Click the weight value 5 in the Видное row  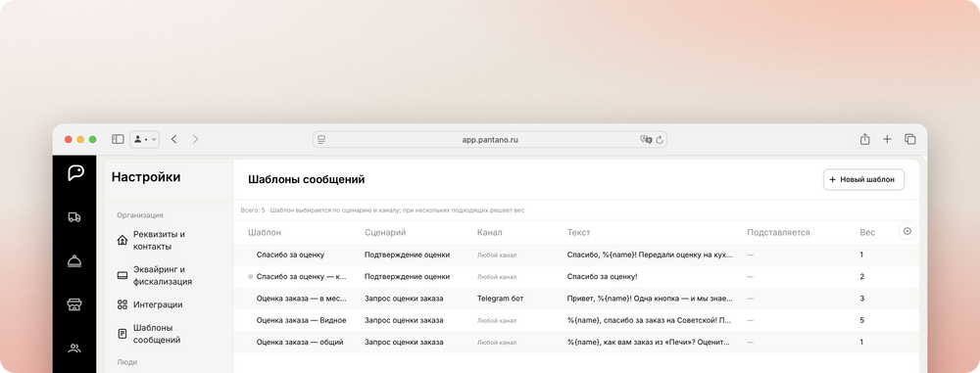861,320
